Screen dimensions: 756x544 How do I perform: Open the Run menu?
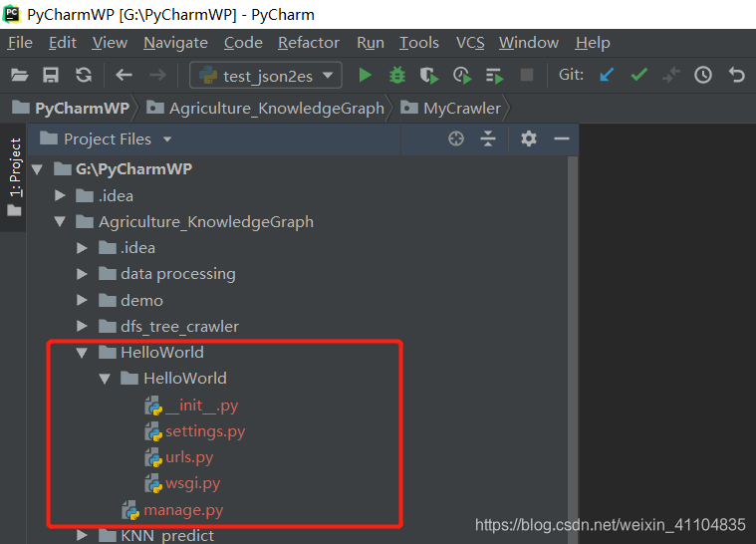coord(371,43)
